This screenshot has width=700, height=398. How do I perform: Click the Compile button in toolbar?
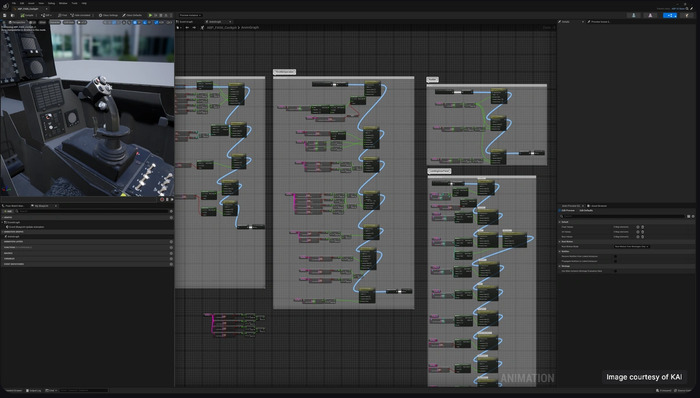27,15
